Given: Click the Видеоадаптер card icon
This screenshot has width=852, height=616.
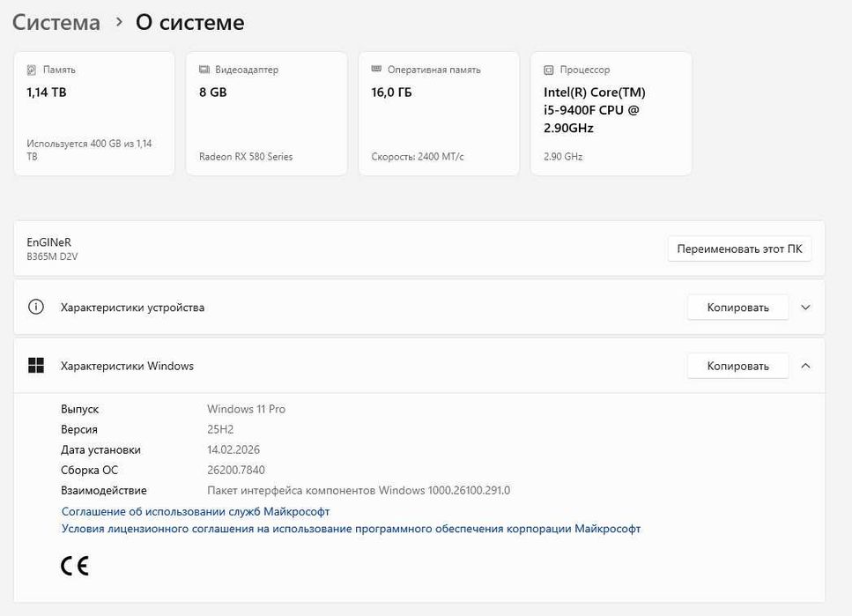Looking at the screenshot, I should coord(204,70).
